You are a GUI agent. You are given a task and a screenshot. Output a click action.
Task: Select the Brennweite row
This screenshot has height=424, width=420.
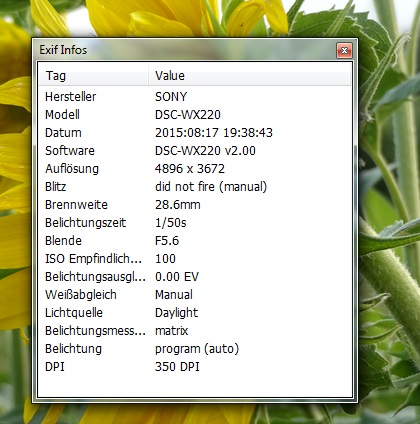[195, 205]
